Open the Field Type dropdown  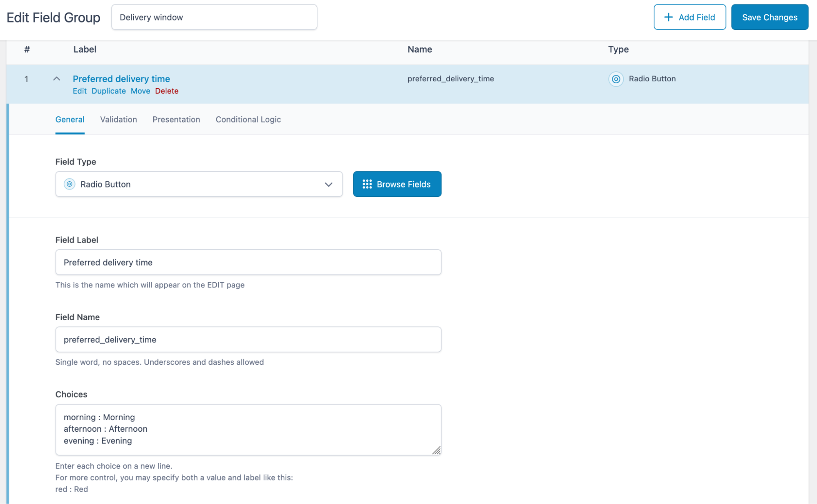tap(199, 184)
